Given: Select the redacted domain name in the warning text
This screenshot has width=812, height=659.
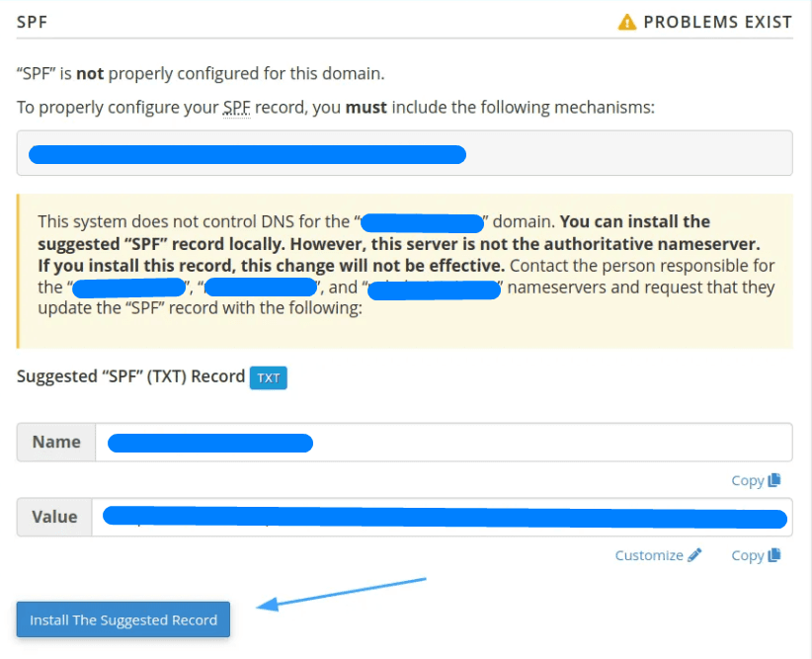Looking at the screenshot, I should pyautogui.click(x=422, y=220).
